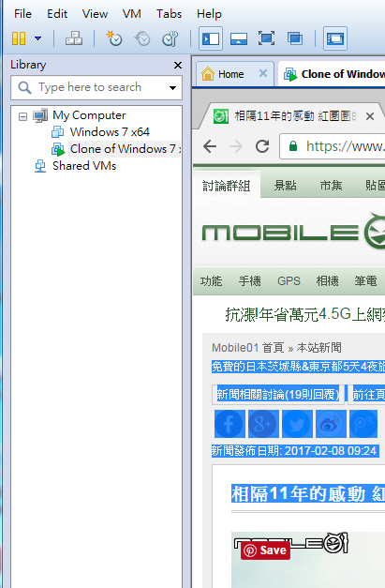This screenshot has height=588, width=385.
Task: Select Shared VMs in the library
Action: click(x=84, y=166)
